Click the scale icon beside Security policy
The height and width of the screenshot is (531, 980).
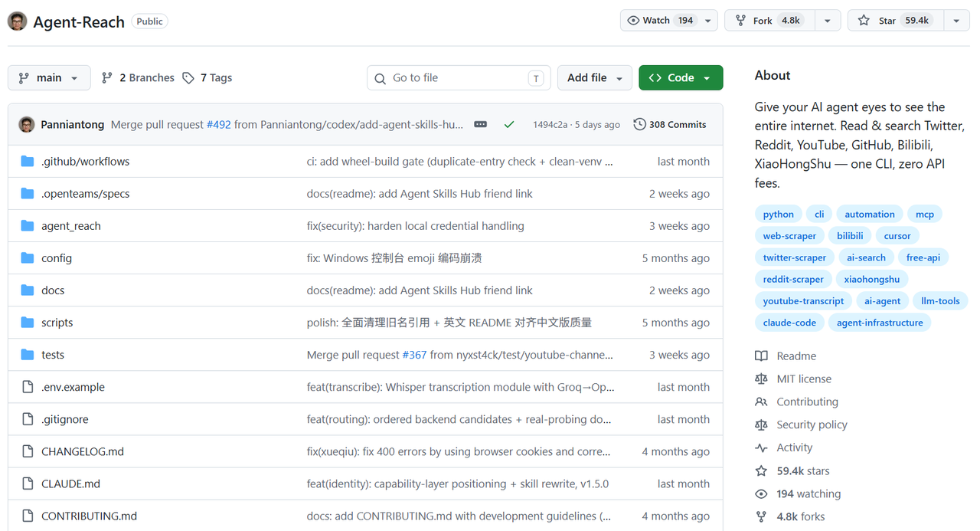pyautogui.click(x=761, y=424)
